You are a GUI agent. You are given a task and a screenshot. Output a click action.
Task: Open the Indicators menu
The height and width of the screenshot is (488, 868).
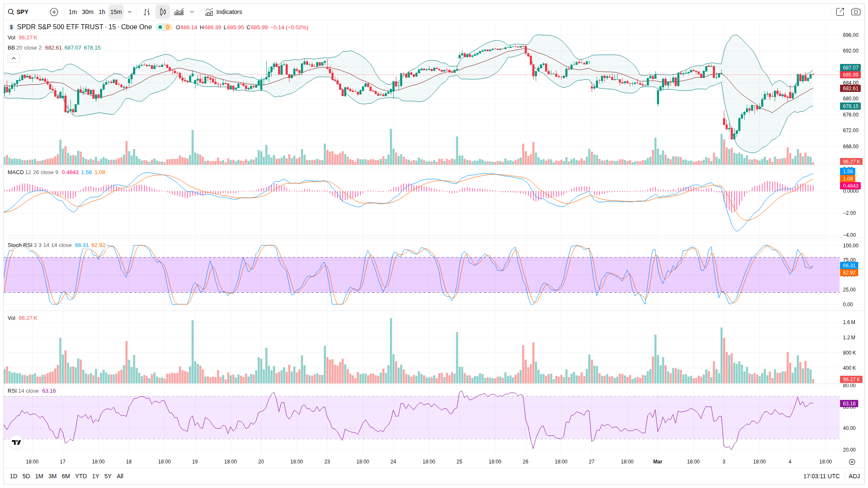click(x=224, y=12)
